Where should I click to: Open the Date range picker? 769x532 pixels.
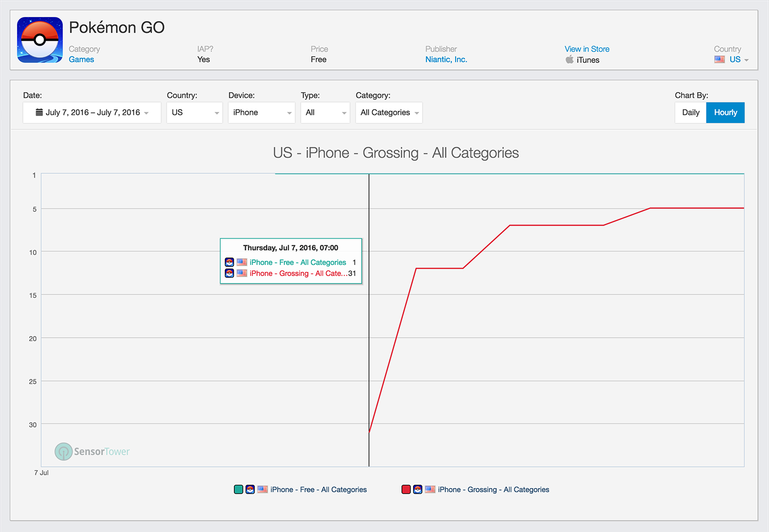[92, 112]
